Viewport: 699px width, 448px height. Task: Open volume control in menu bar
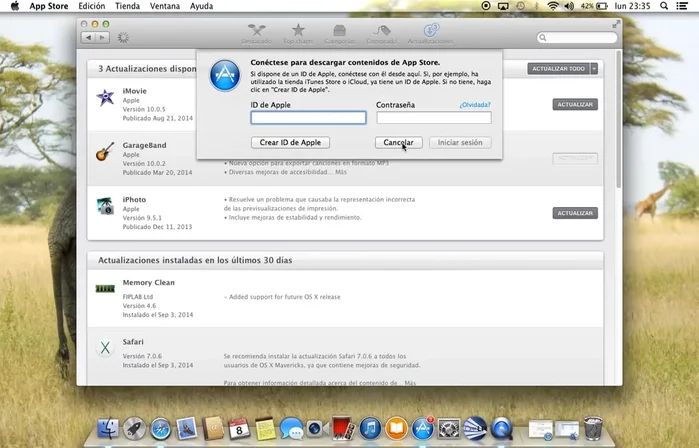click(569, 6)
